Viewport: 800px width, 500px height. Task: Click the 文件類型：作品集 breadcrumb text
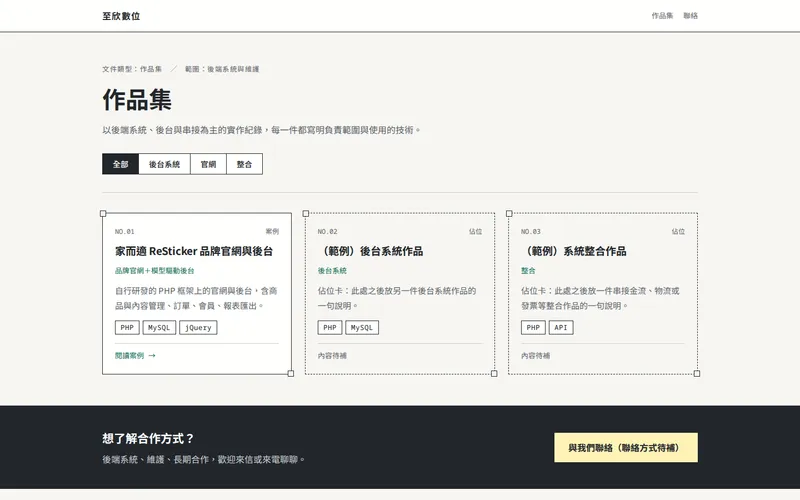coord(132,69)
